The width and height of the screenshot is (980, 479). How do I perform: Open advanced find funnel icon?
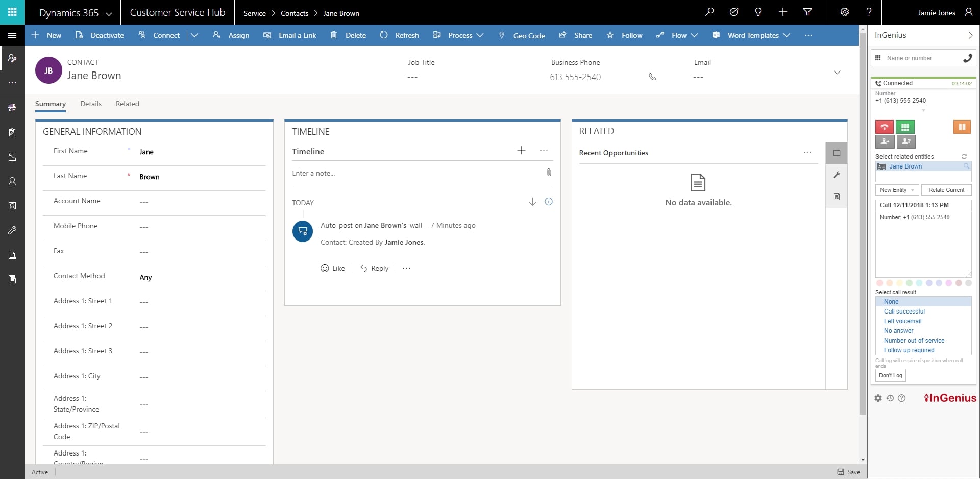(807, 12)
